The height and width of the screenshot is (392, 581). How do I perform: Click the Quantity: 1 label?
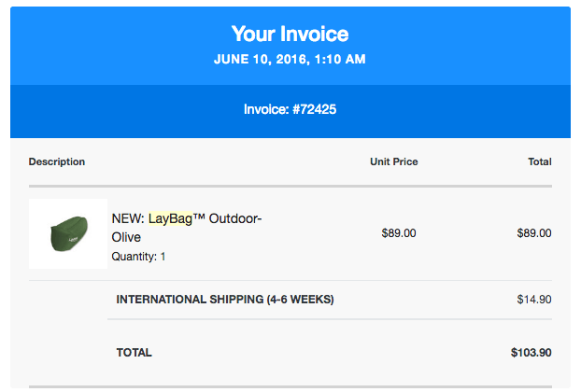click(138, 256)
